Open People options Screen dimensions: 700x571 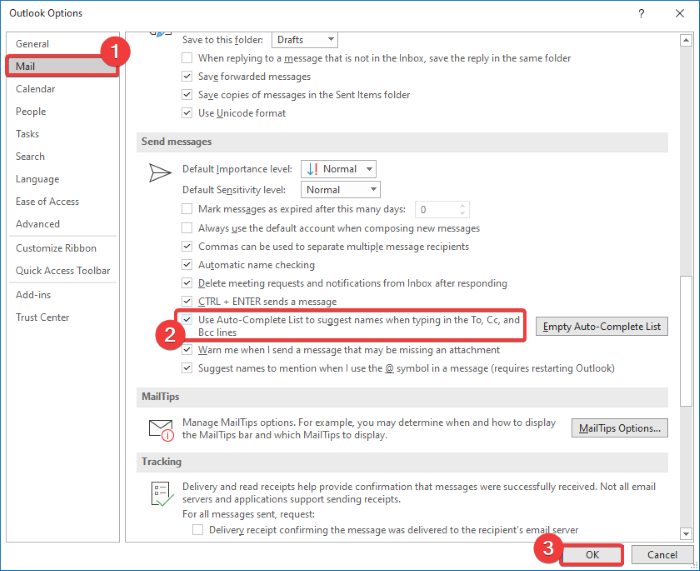tap(62, 111)
